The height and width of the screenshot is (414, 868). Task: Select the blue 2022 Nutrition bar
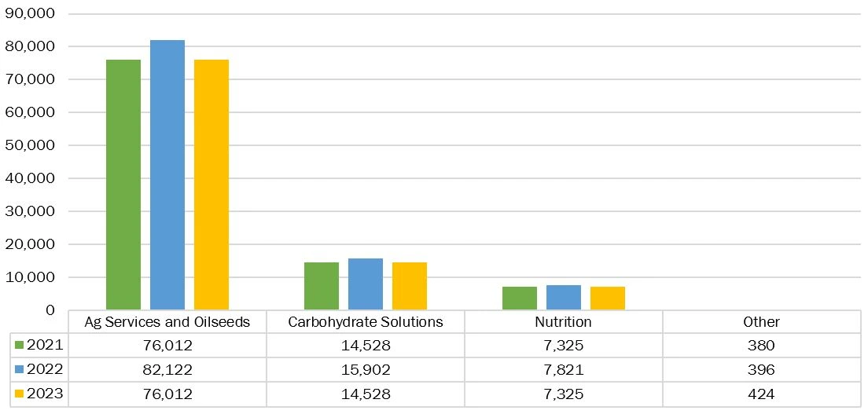[564, 298]
